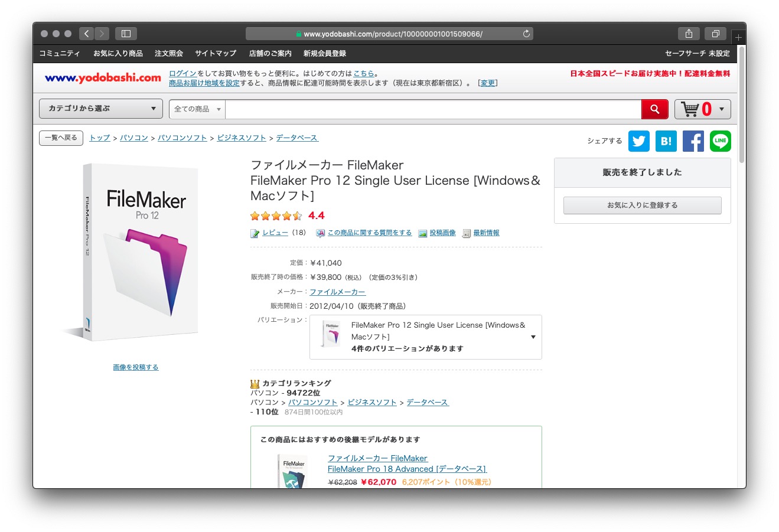Go to トップ in the breadcrumb
Screen dimensions: 779x532
(100, 138)
